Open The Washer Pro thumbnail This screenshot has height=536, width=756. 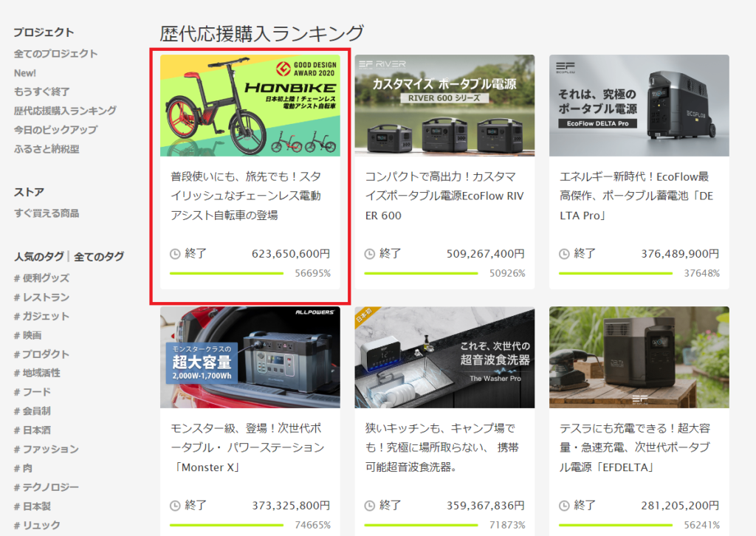pos(444,357)
